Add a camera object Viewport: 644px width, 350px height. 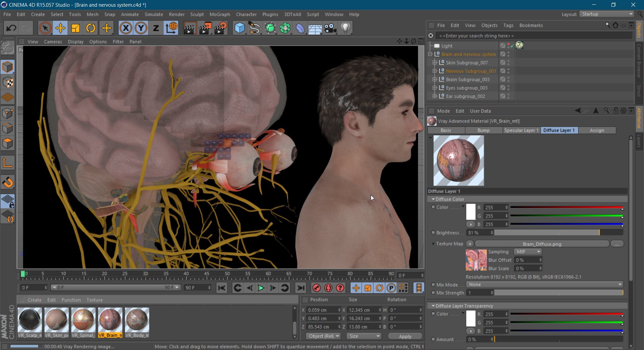330,28
